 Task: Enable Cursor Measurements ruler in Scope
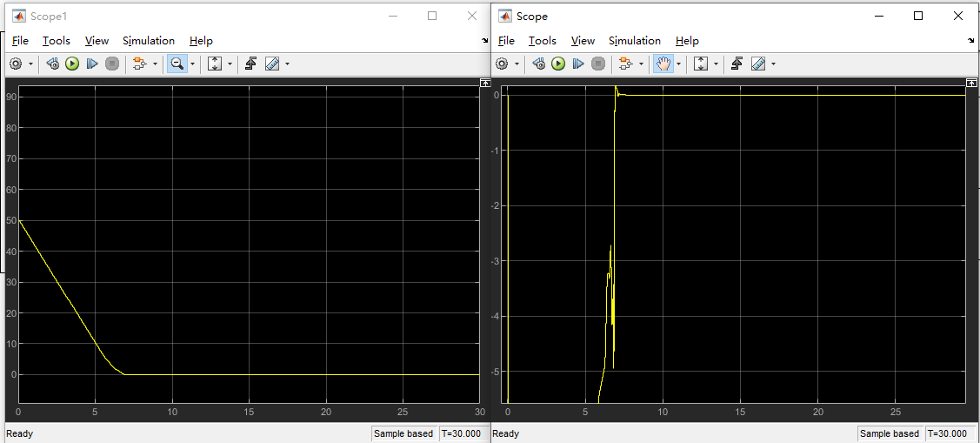point(758,64)
